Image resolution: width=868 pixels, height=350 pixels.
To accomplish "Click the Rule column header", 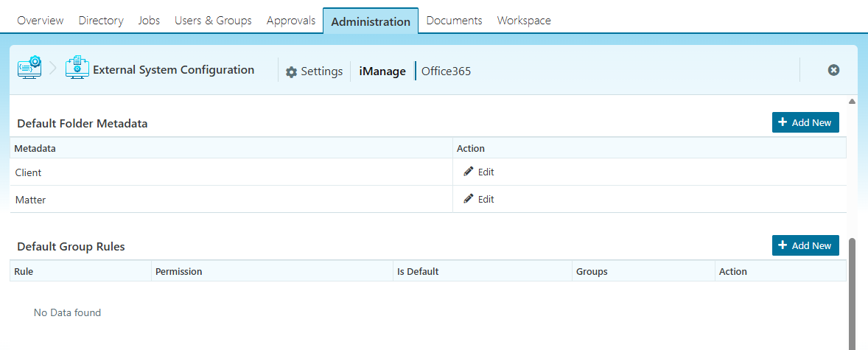I will 81,271.
